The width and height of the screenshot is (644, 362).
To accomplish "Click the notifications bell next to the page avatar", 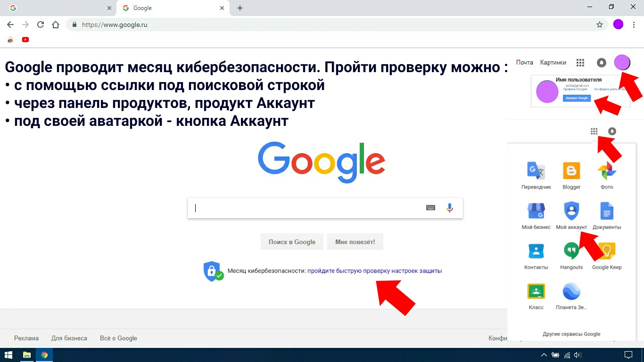I will pyautogui.click(x=601, y=62).
